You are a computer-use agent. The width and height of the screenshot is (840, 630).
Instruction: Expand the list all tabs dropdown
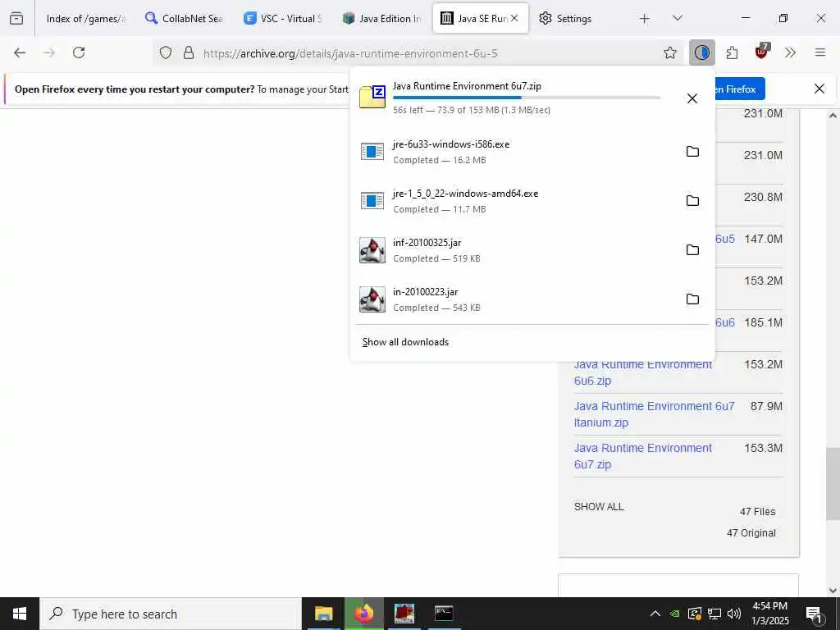point(677,18)
